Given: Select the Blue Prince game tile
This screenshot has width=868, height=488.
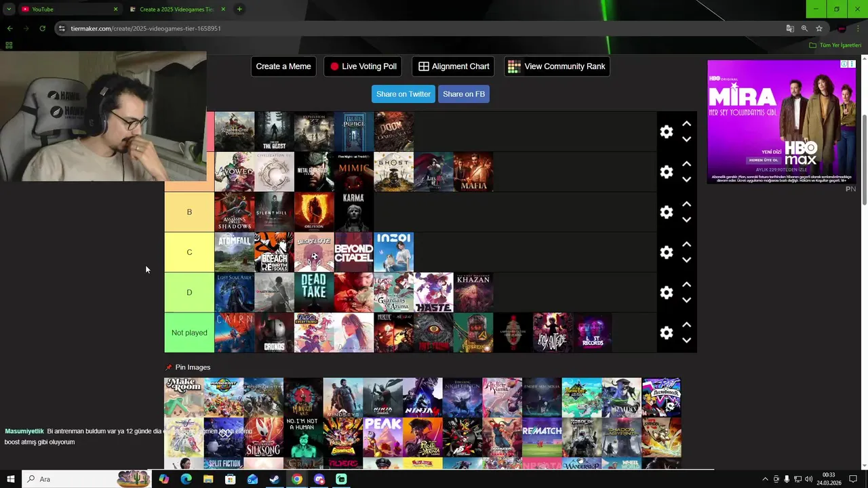Looking at the screenshot, I should click(x=353, y=131).
